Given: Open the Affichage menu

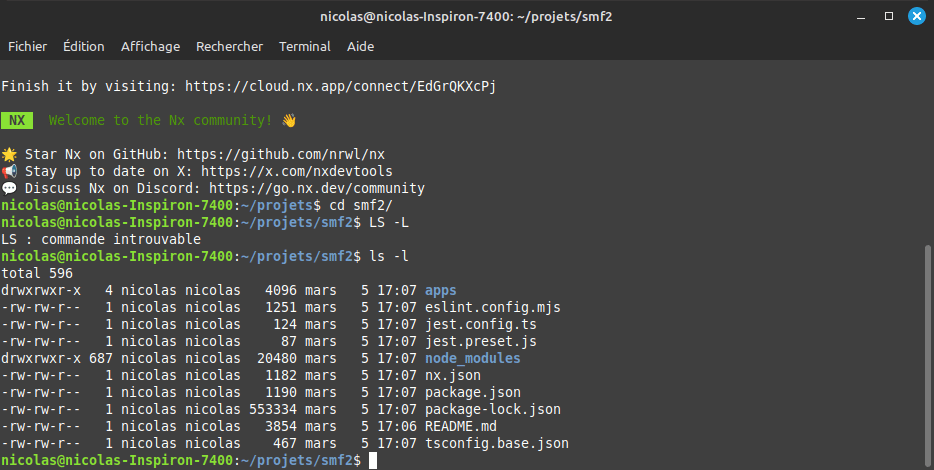Looking at the screenshot, I should point(150,46).
